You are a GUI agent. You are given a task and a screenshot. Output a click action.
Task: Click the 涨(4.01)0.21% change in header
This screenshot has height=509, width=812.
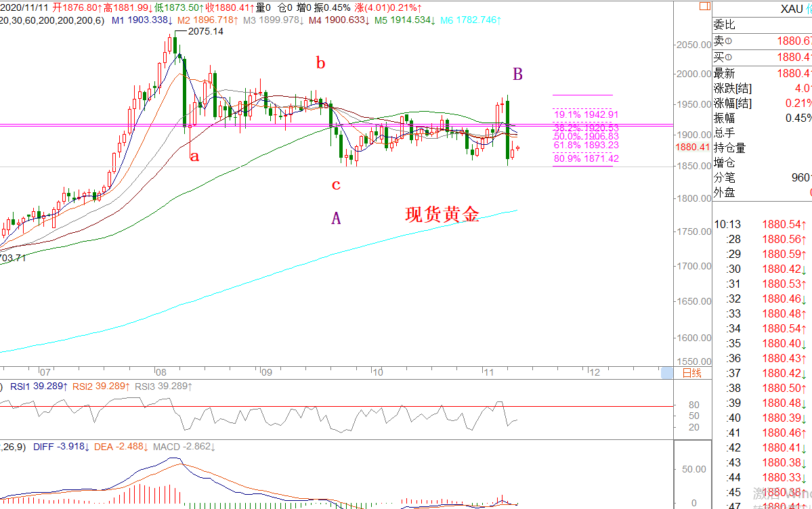(388, 7)
